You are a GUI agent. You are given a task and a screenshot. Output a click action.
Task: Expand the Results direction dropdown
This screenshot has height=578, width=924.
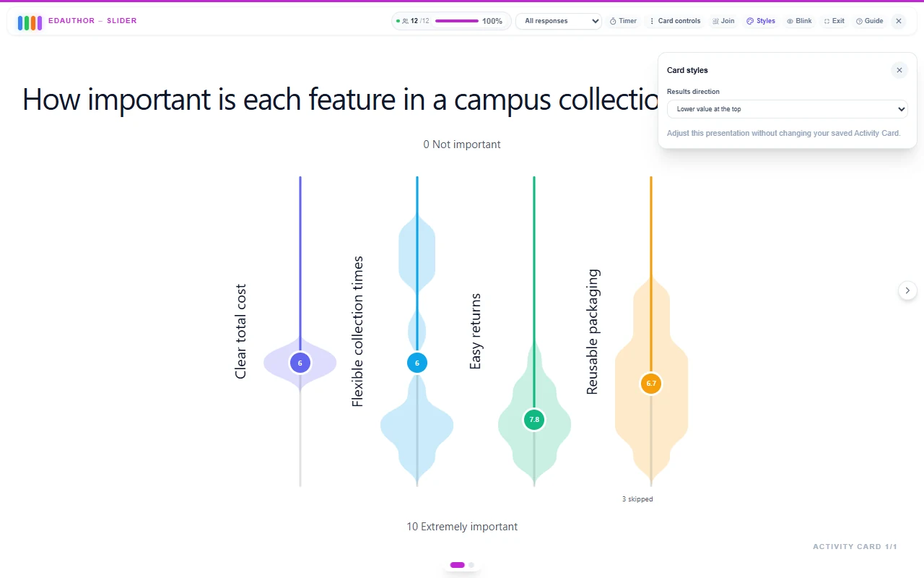(788, 109)
